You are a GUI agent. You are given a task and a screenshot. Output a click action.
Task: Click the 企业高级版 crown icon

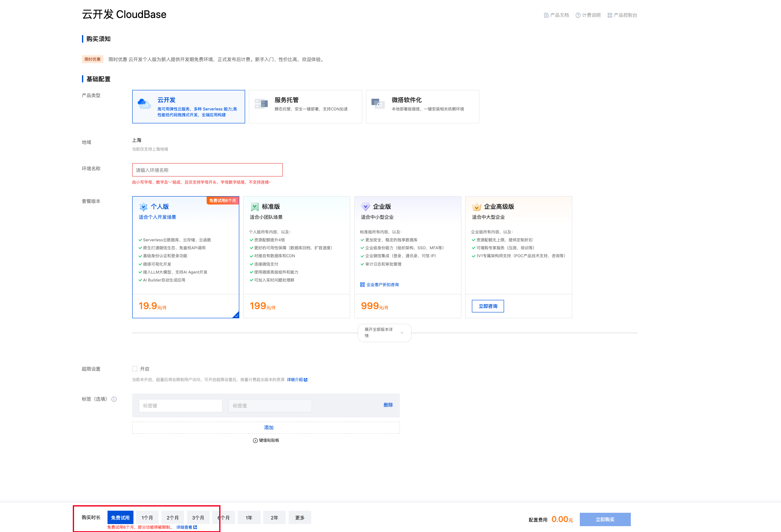coord(477,207)
